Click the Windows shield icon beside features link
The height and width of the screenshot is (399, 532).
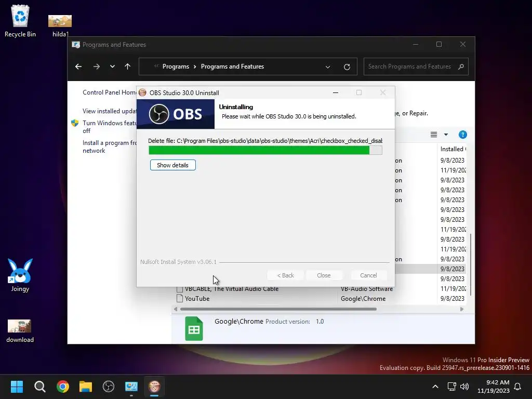pyautogui.click(x=75, y=123)
